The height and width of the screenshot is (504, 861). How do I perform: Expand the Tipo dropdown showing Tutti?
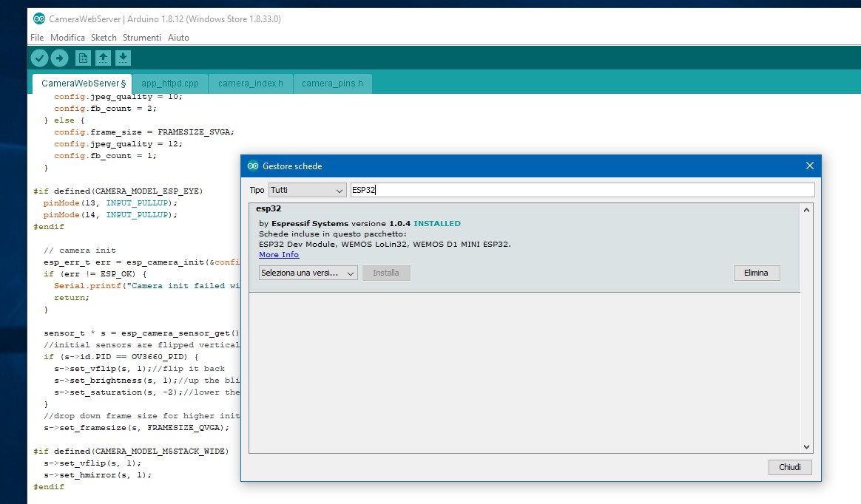tap(308, 190)
